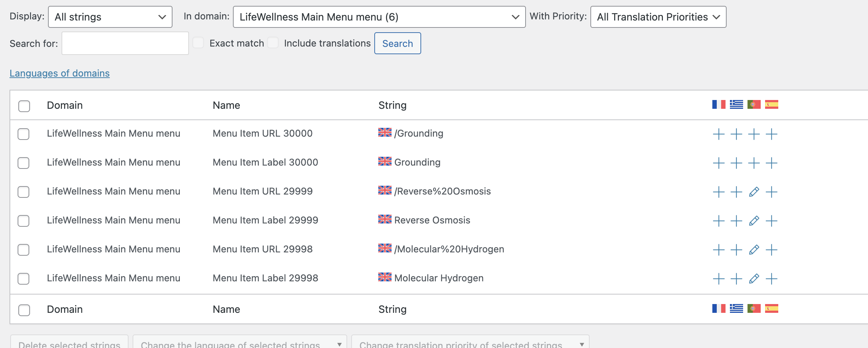This screenshot has height=348, width=868.
Task: Add Spanish translation for /Molecular%20Hydrogen
Action: coord(771,250)
